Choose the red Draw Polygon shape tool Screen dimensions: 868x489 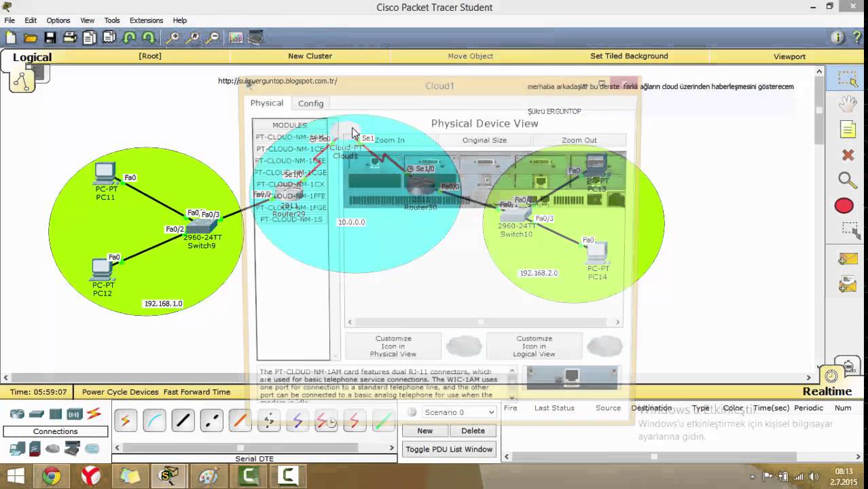(x=844, y=206)
